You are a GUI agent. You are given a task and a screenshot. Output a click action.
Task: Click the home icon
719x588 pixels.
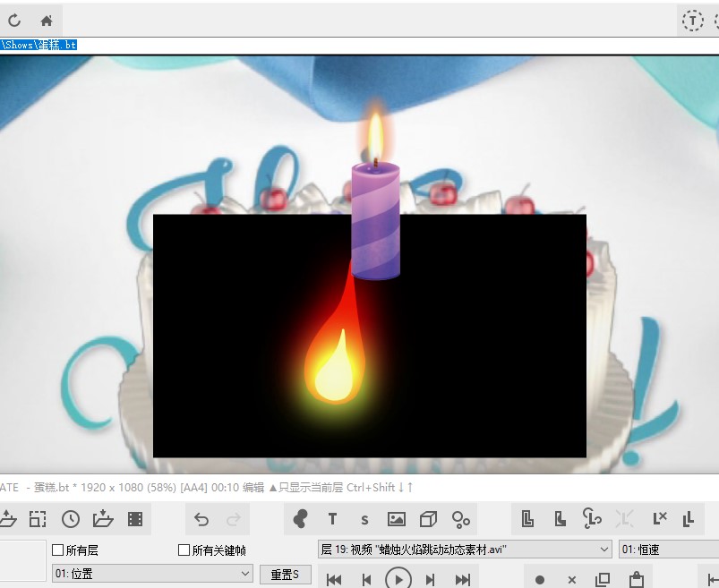(47, 21)
